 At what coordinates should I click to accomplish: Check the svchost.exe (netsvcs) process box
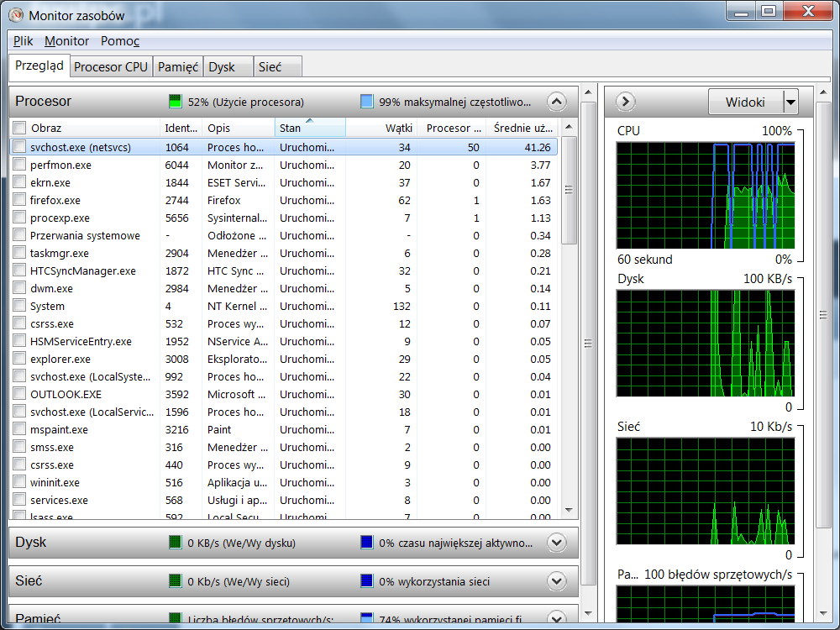[x=19, y=146]
